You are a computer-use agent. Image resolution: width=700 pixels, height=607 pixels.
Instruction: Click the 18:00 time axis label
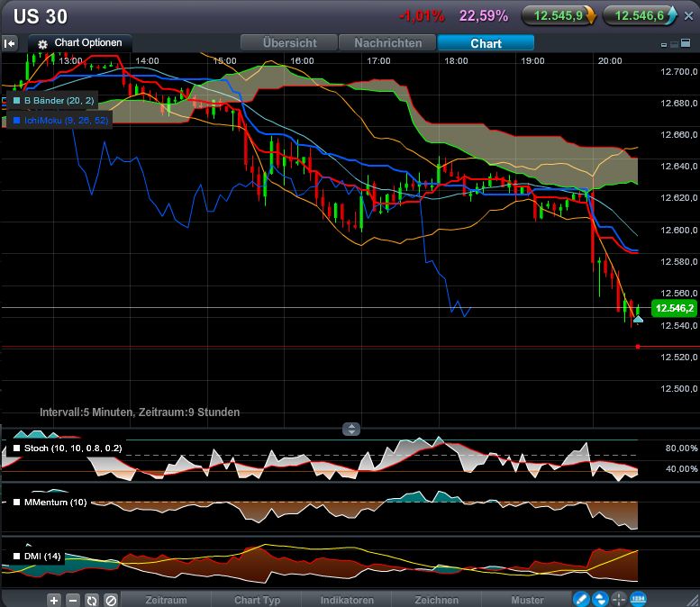456,60
